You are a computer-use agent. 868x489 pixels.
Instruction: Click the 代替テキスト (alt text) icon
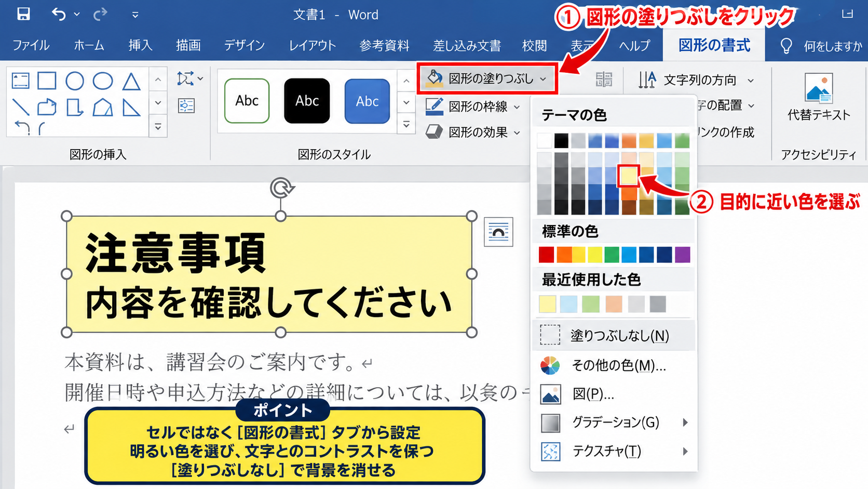(x=819, y=87)
